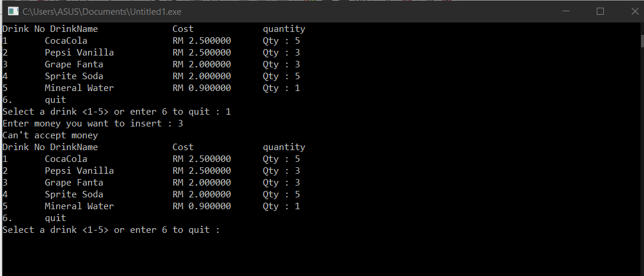Click the last prompt line awaiting drink selection

[111, 229]
